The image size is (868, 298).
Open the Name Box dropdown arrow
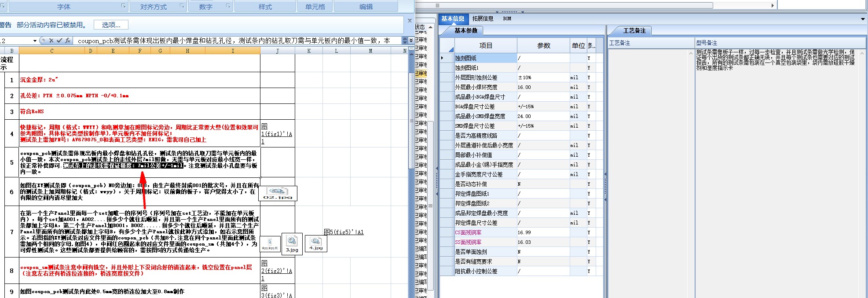click(35, 40)
